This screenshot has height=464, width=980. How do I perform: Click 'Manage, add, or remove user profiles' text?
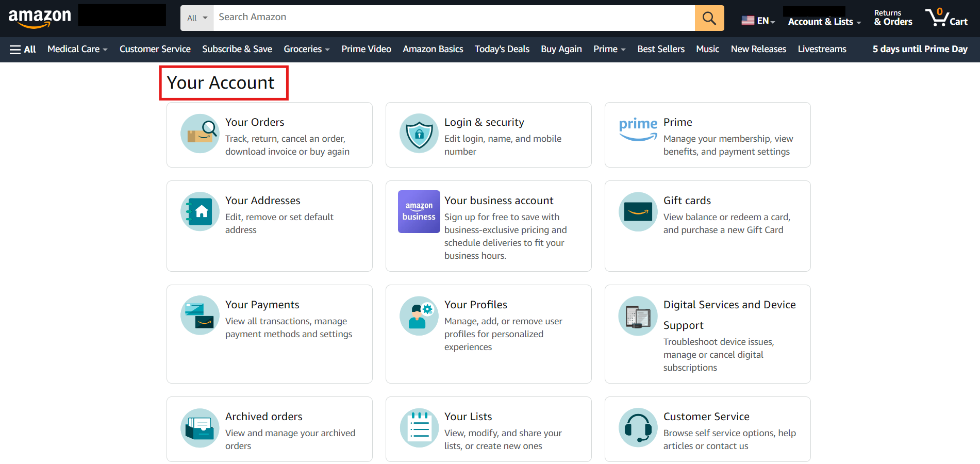click(x=503, y=334)
